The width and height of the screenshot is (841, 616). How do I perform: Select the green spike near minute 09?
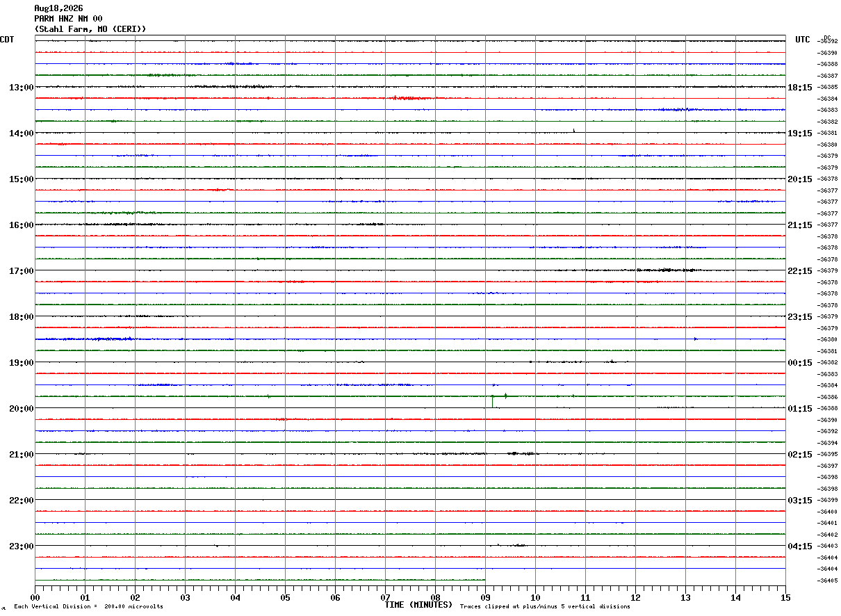click(x=493, y=400)
